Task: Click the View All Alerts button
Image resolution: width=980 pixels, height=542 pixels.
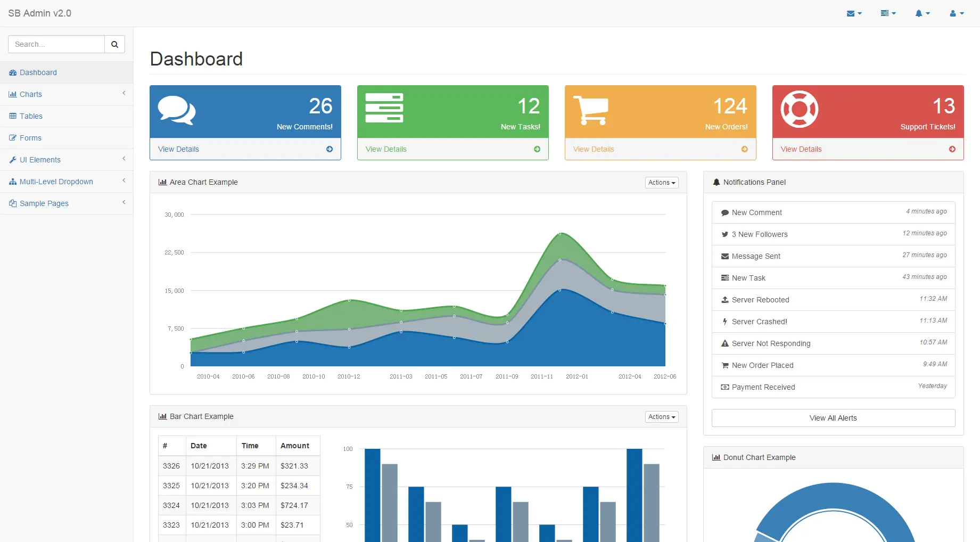Action: pos(833,418)
